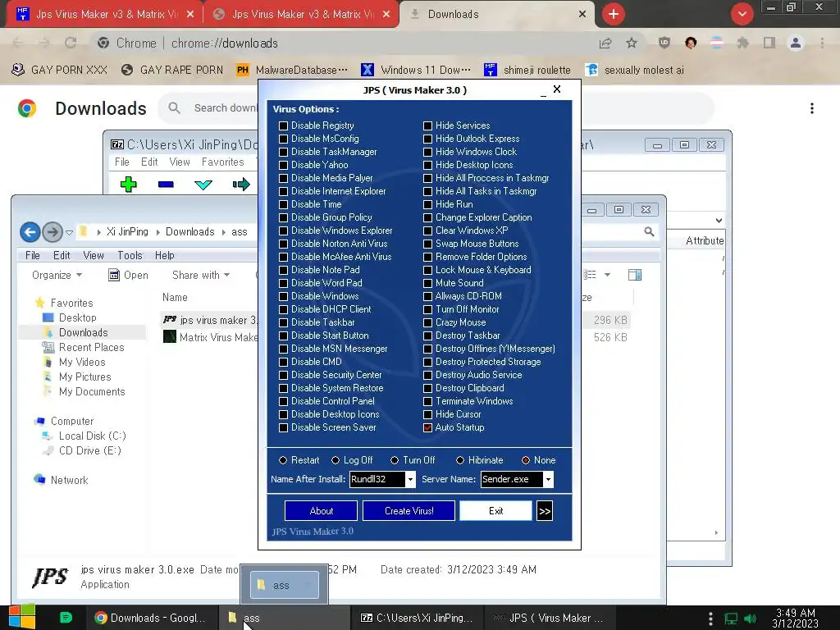Screen dimensions: 840x630
Task: Open the Windows 11 Dow… bookmark
Action: point(416,71)
